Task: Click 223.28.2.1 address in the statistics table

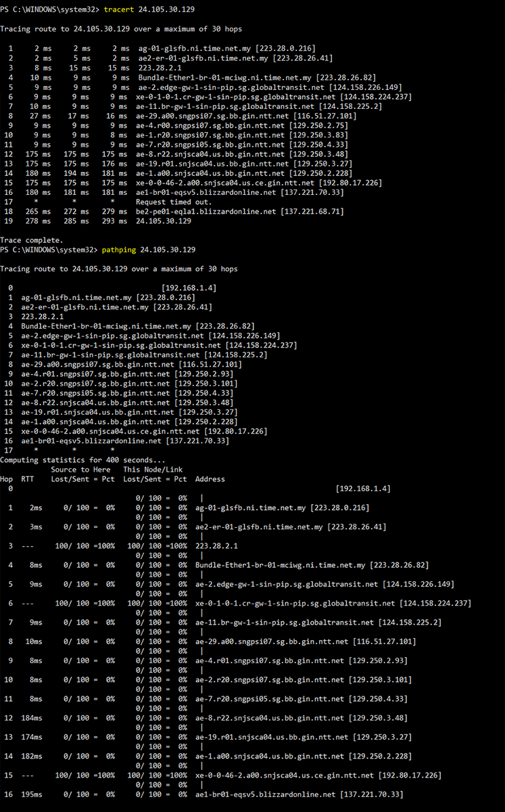Action: 216,546
